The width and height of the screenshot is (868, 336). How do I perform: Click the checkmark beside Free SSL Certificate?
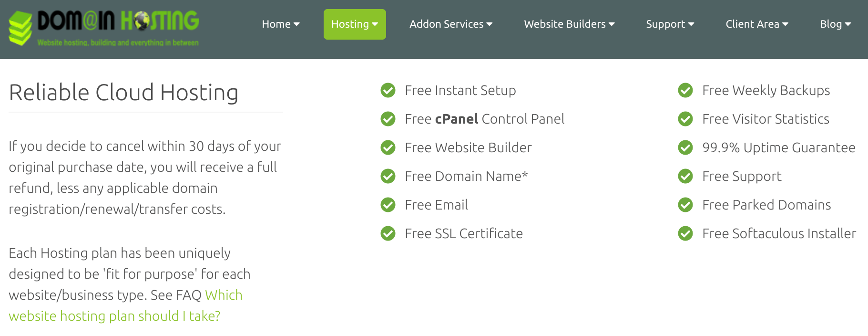click(x=388, y=233)
